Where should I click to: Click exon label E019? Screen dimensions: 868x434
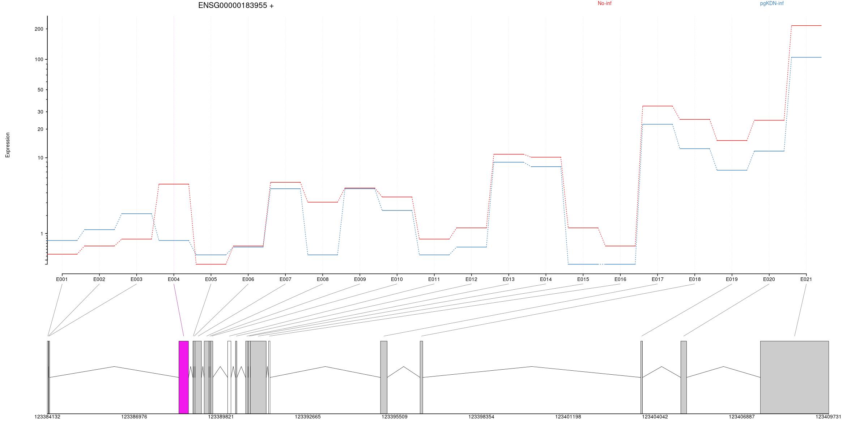point(732,279)
